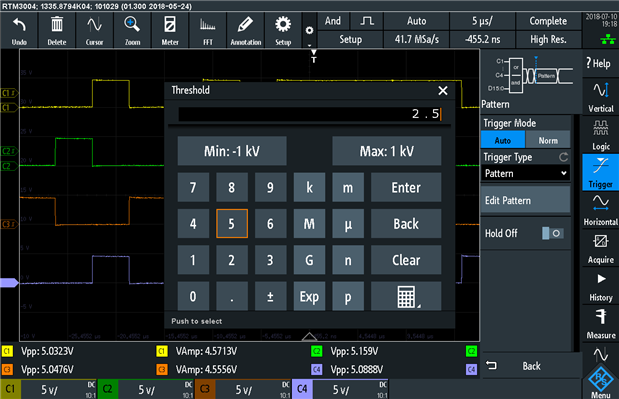This screenshot has width=619, height=399.
Task: Select the Zoom magnifier tool
Action: click(132, 30)
